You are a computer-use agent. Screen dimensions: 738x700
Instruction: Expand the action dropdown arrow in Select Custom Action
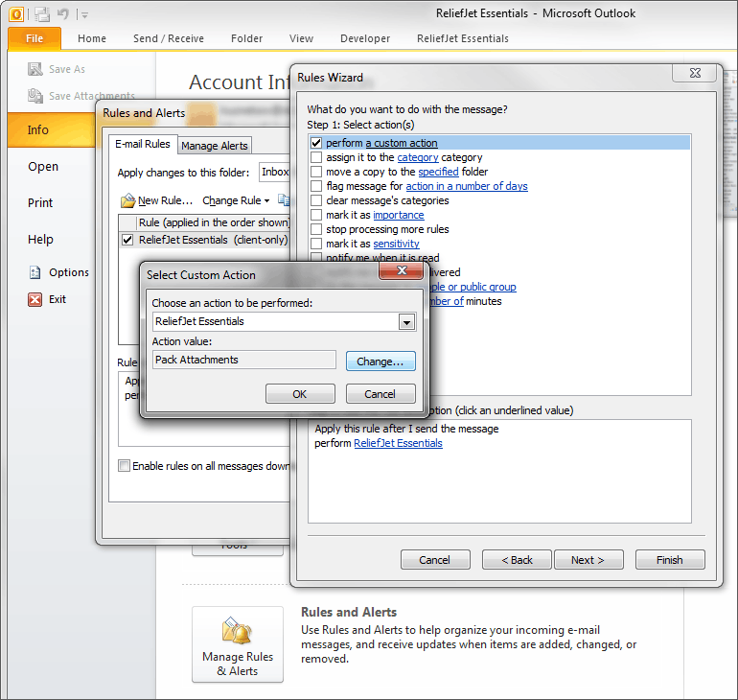[406, 322]
